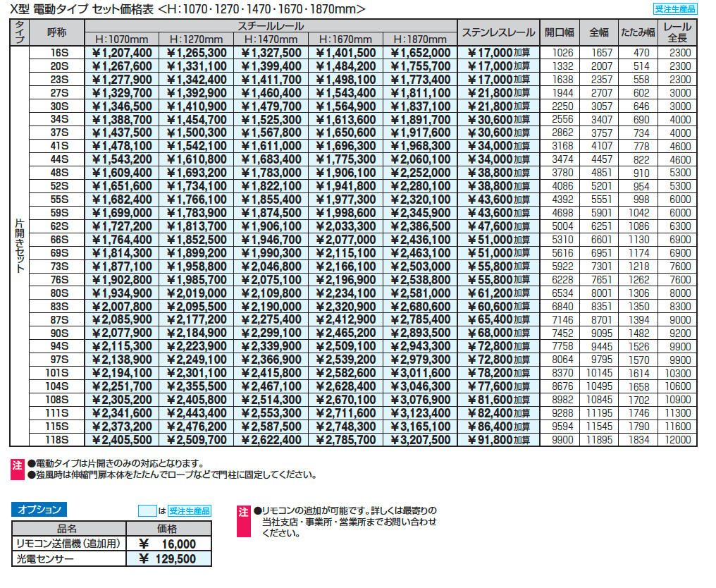This screenshot has width=716, height=588.
Task: Click the 開口幅 column header
Action: coord(560,32)
